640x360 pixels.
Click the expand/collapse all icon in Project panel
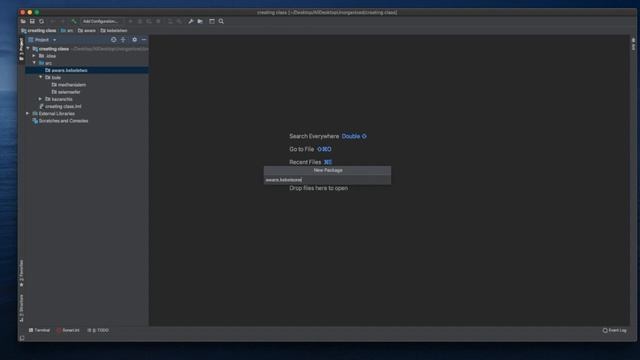123,40
